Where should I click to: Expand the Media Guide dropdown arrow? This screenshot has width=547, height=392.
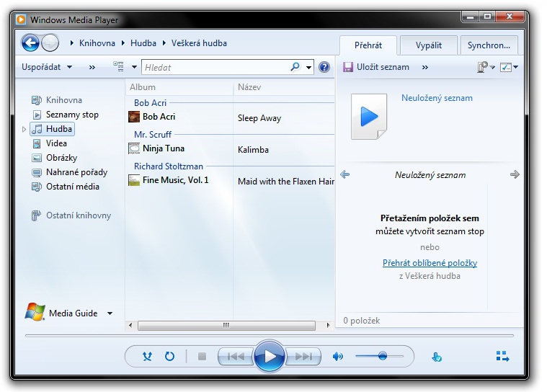coord(110,313)
